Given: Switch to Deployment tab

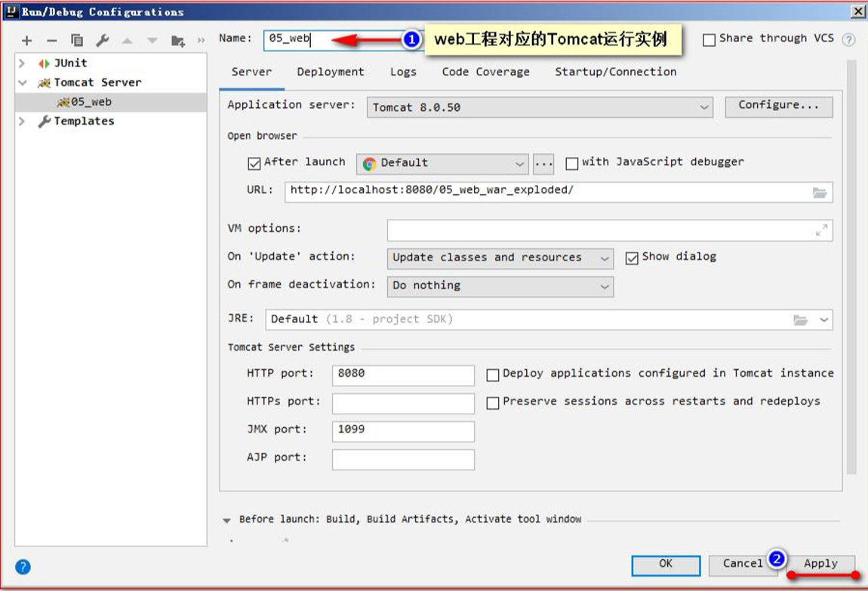Looking at the screenshot, I should click(331, 72).
